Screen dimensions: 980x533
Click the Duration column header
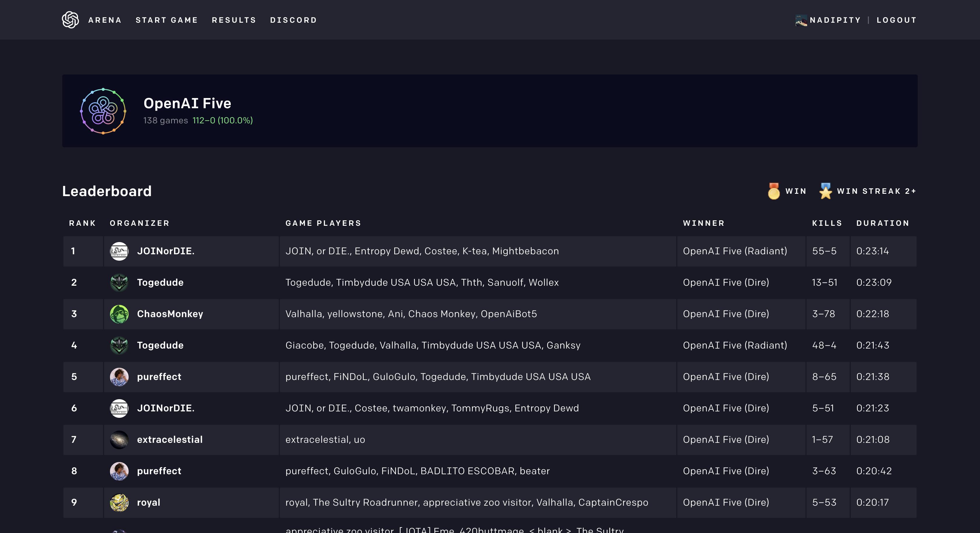(x=883, y=223)
